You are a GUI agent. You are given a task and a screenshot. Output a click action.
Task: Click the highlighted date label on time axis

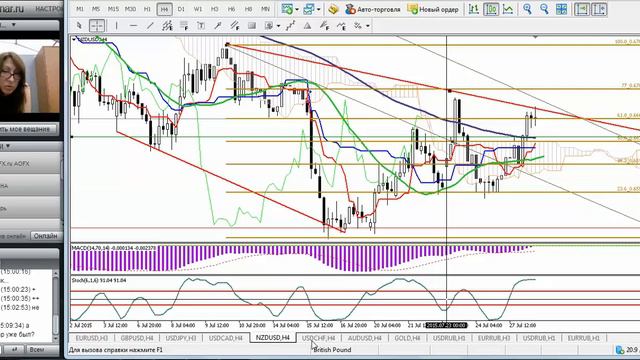[x=446, y=325]
